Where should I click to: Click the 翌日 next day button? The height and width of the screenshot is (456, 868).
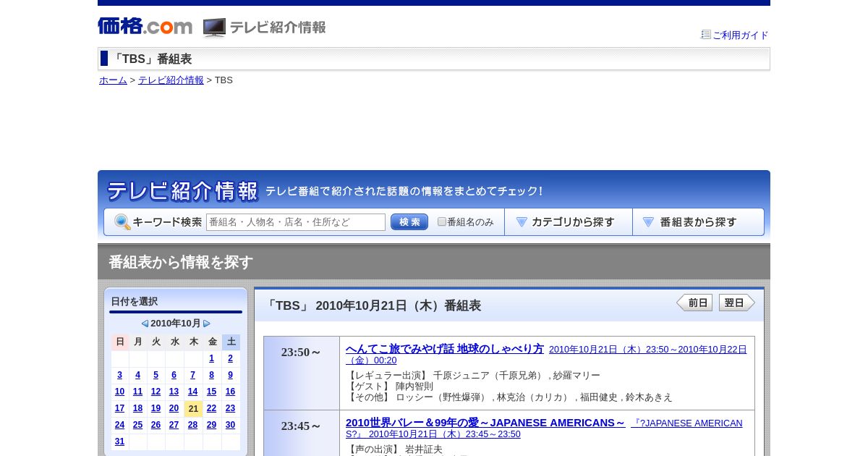(737, 303)
